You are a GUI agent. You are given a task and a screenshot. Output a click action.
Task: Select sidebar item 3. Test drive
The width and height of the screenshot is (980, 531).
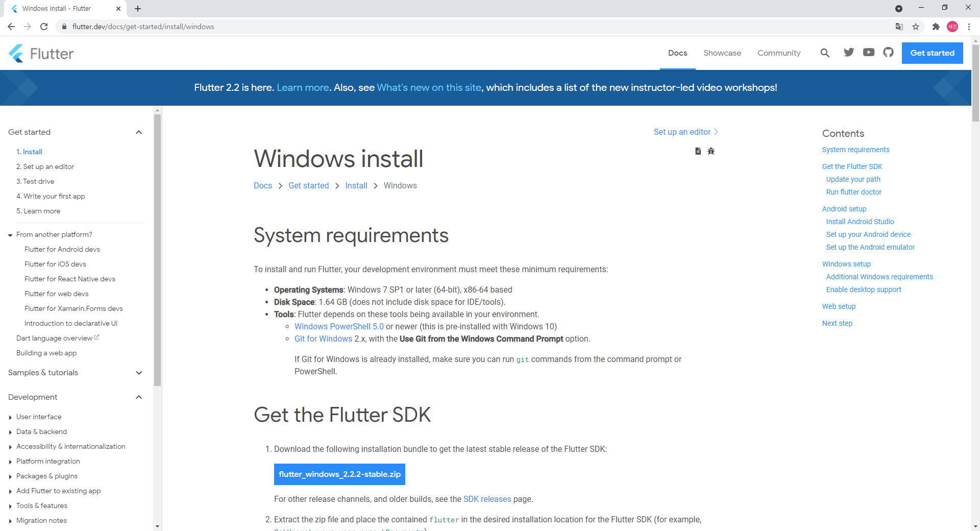(35, 181)
